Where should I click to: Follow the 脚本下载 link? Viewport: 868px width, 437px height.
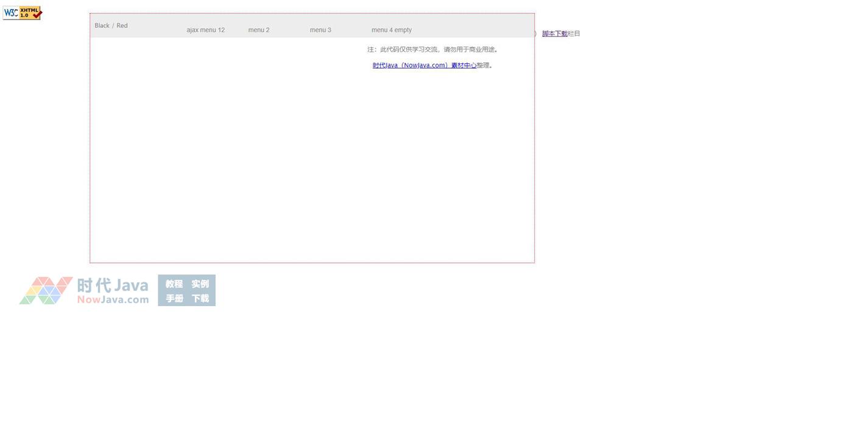tap(554, 33)
